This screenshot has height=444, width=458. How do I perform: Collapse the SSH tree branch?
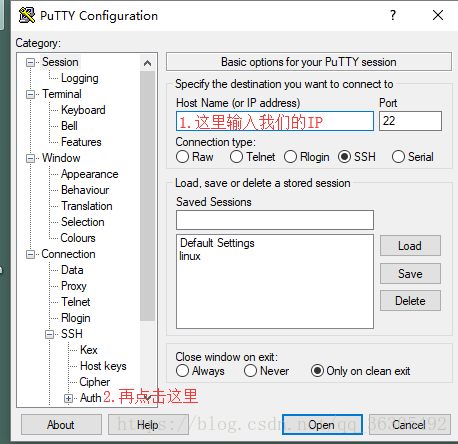coord(49,334)
